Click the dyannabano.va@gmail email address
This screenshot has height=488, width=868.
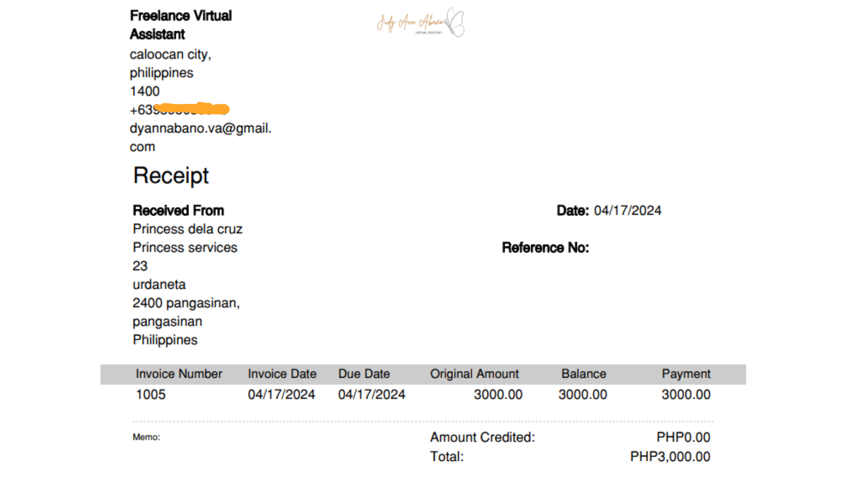[200, 128]
